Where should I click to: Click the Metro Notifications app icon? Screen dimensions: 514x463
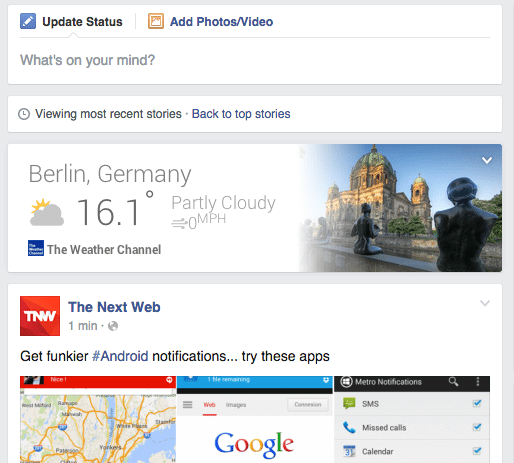[x=346, y=382]
